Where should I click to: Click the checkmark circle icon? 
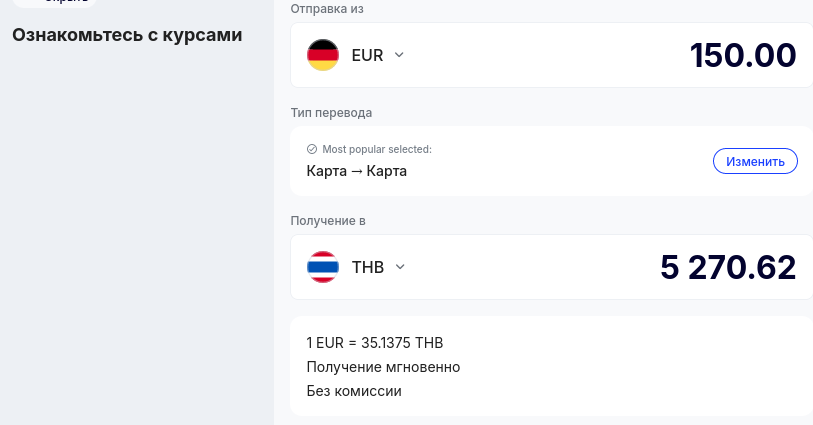pyautogui.click(x=312, y=149)
